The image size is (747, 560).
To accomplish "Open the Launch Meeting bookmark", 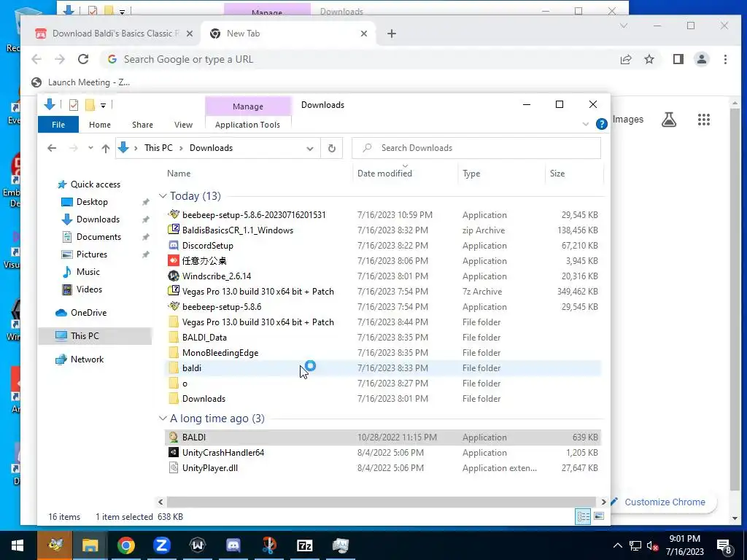I will [x=81, y=82].
